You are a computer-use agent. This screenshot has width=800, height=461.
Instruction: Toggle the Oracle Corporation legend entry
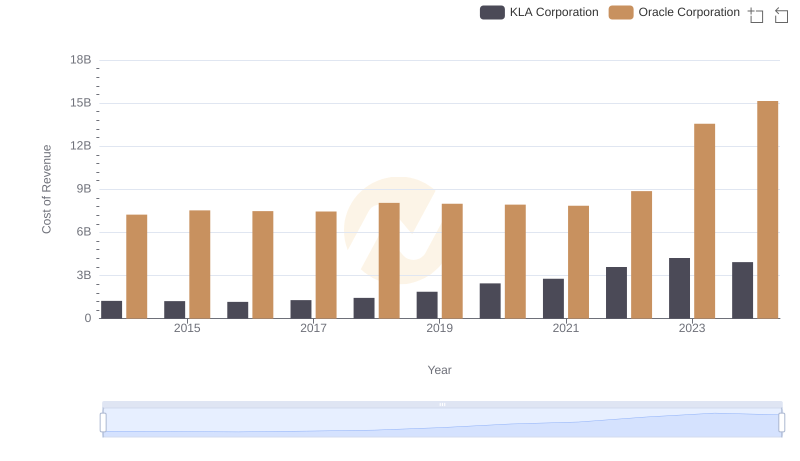(x=674, y=12)
